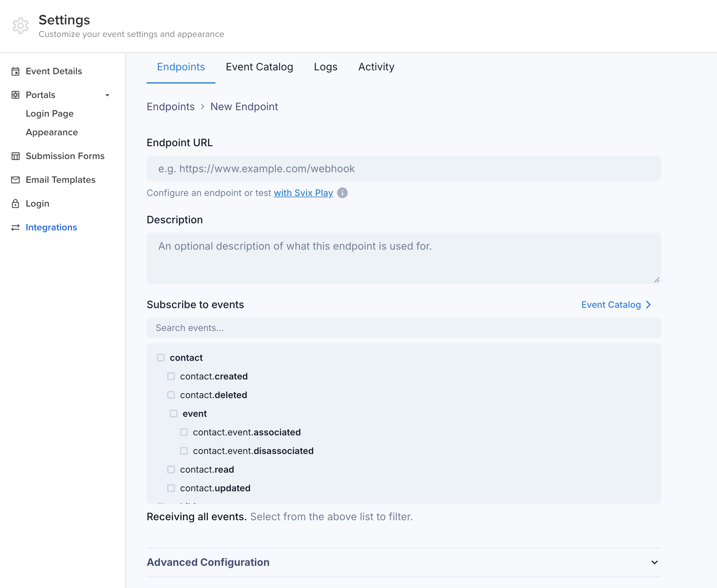Check the contact.updated event checkbox
Image resolution: width=717 pixels, height=588 pixels.
(x=171, y=488)
